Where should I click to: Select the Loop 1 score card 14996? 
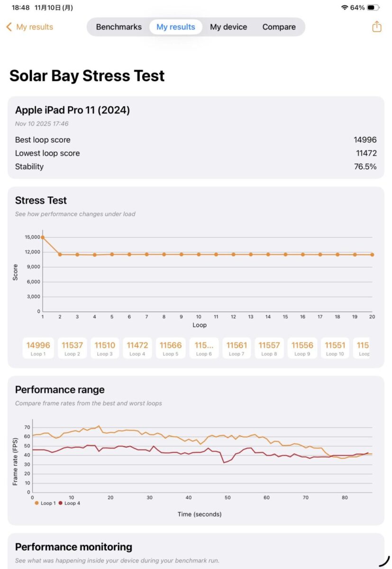(x=38, y=348)
